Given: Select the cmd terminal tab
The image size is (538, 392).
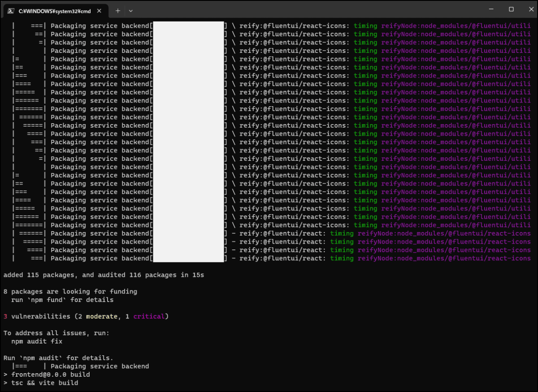Looking at the screenshot, I should [x=56, y=10].
